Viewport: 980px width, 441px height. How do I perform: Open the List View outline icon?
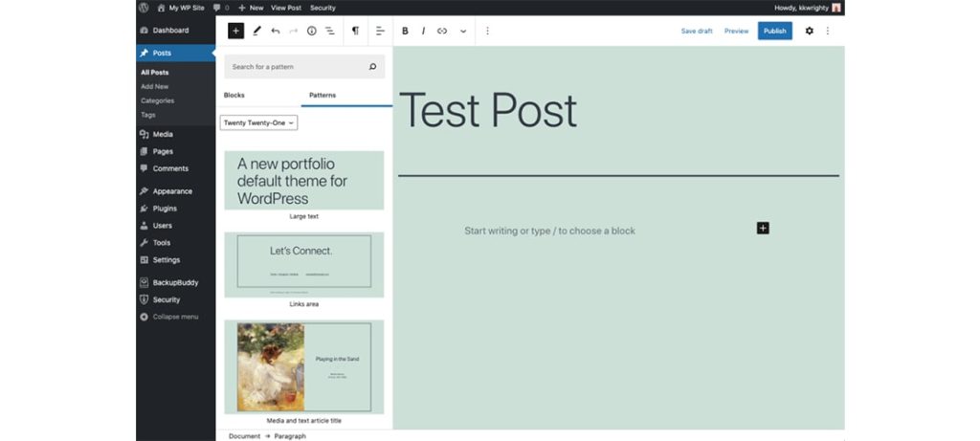pyautogui.click(x=330, y=31)
